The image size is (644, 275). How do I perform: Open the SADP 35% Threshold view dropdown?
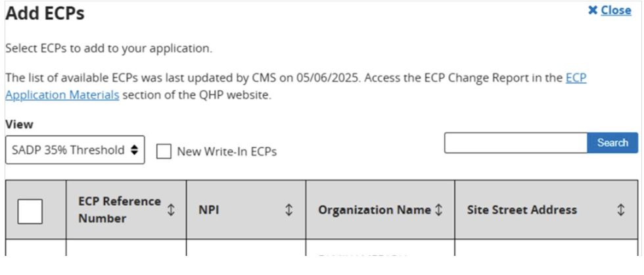[x=75, y=150]
